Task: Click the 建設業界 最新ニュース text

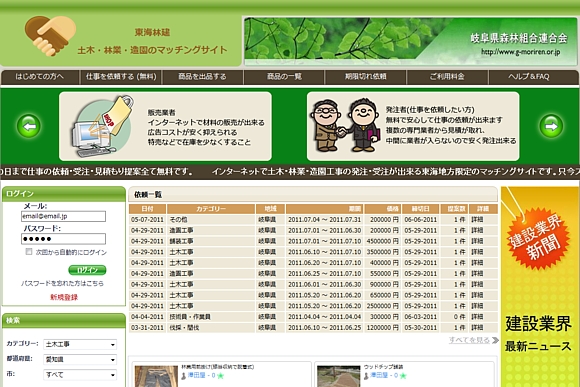Action: click(x=538, y=335)
